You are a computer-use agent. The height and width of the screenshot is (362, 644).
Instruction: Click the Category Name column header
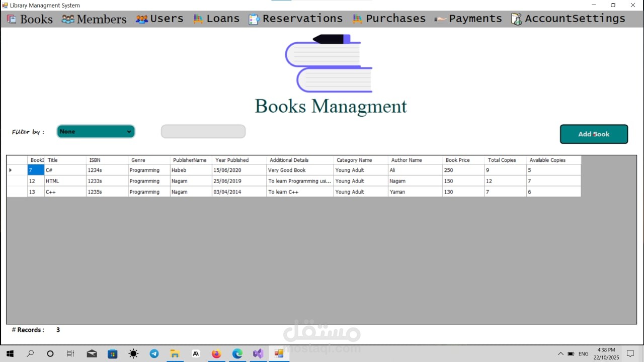click(361, 160)
